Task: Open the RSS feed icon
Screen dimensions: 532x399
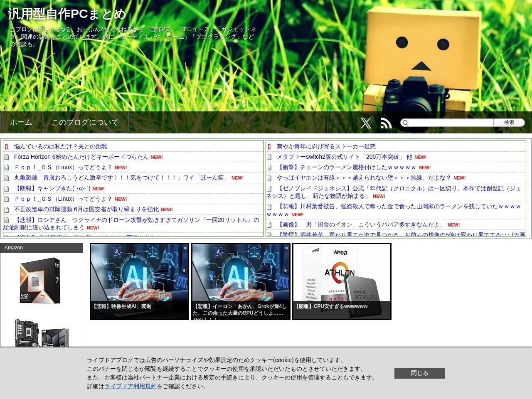Action: pos(386,123)
